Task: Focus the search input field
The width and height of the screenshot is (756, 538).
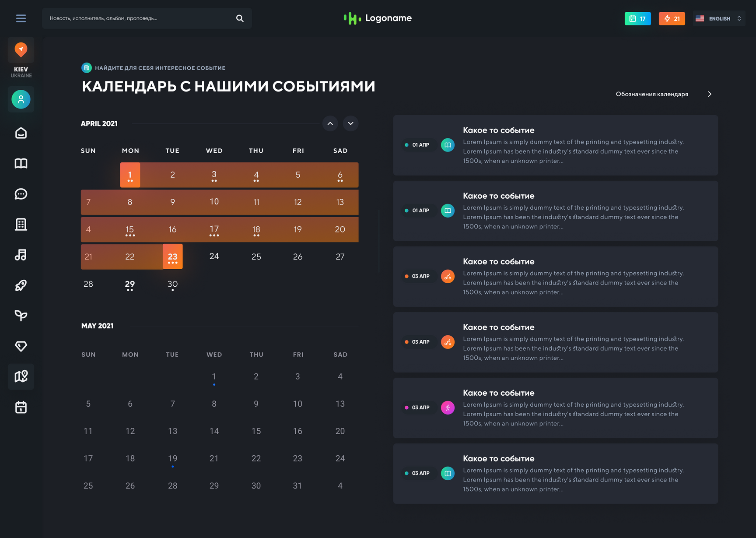Action: click(140, 18)
